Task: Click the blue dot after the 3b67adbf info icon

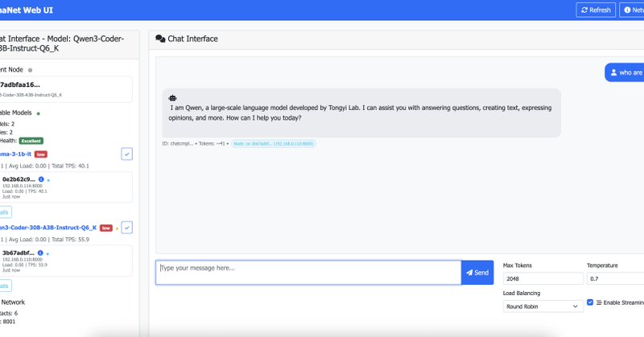Action: [x=47, y=253]
